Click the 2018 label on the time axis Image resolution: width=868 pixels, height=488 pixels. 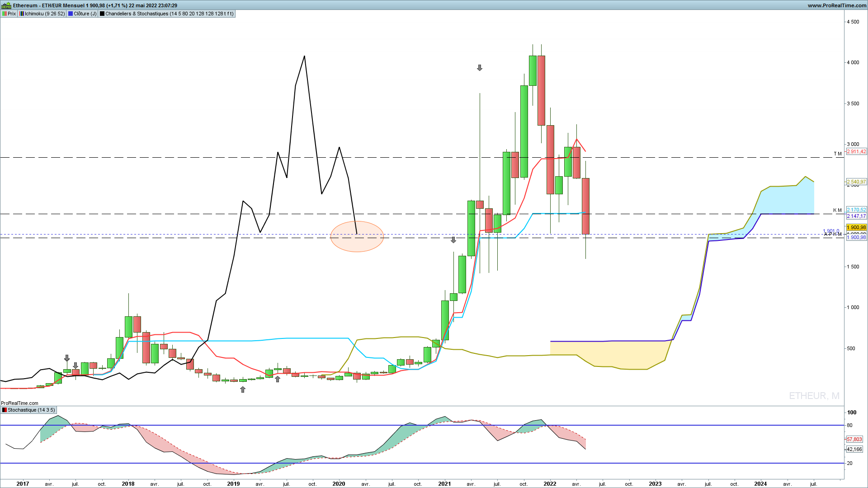[128, 484]
